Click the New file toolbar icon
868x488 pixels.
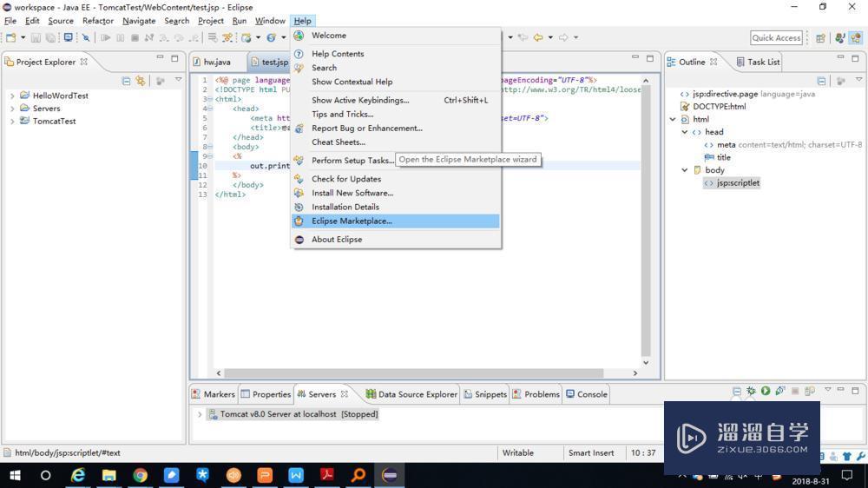pos(11,38)
